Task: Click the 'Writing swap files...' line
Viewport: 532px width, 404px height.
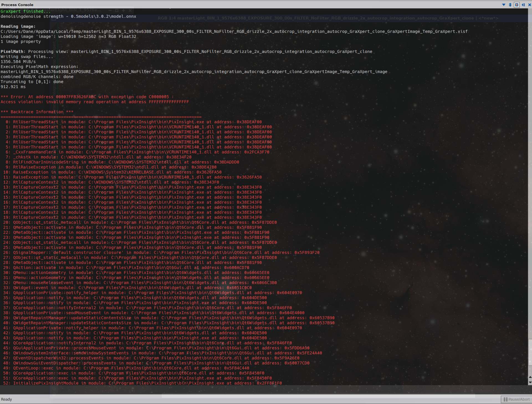Action: [x=27, y=57]
